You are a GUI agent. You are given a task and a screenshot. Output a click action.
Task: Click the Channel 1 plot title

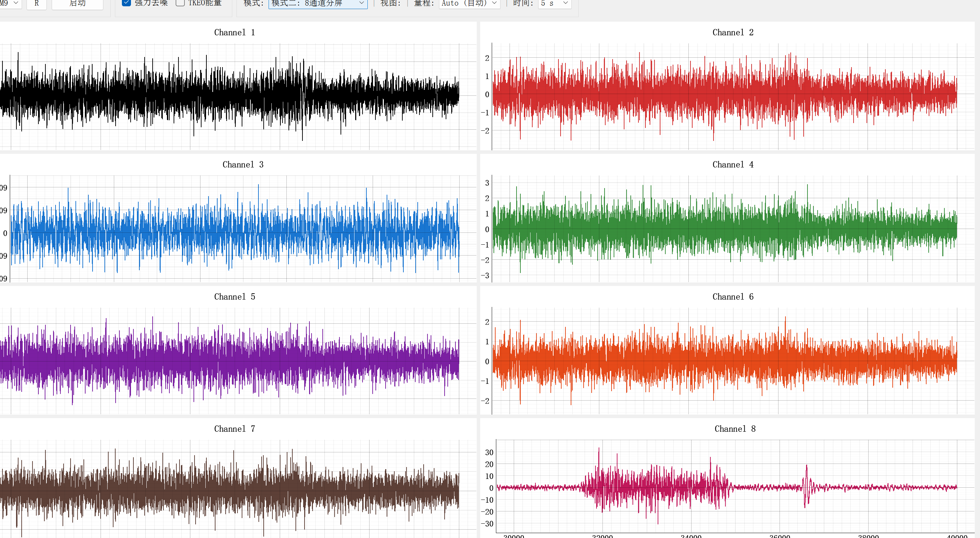[x=234, y=33]
